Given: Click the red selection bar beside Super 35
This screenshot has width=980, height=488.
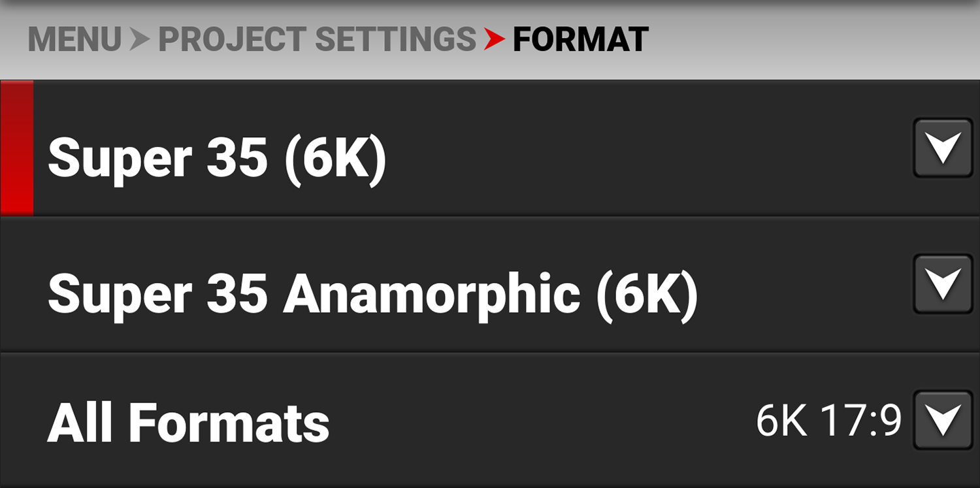Looking at the screenshot, I should click(16, 148).
